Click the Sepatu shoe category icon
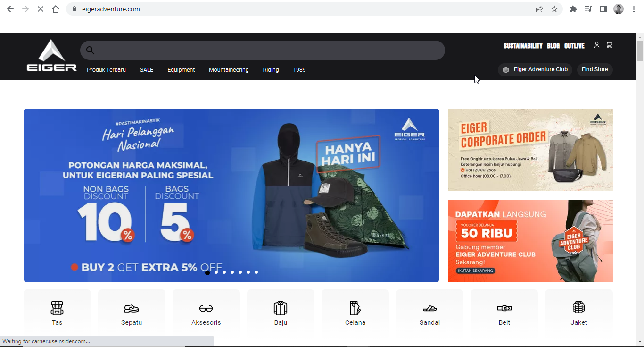This screenshot has width=644, height=347. click(x=132, y=308)
